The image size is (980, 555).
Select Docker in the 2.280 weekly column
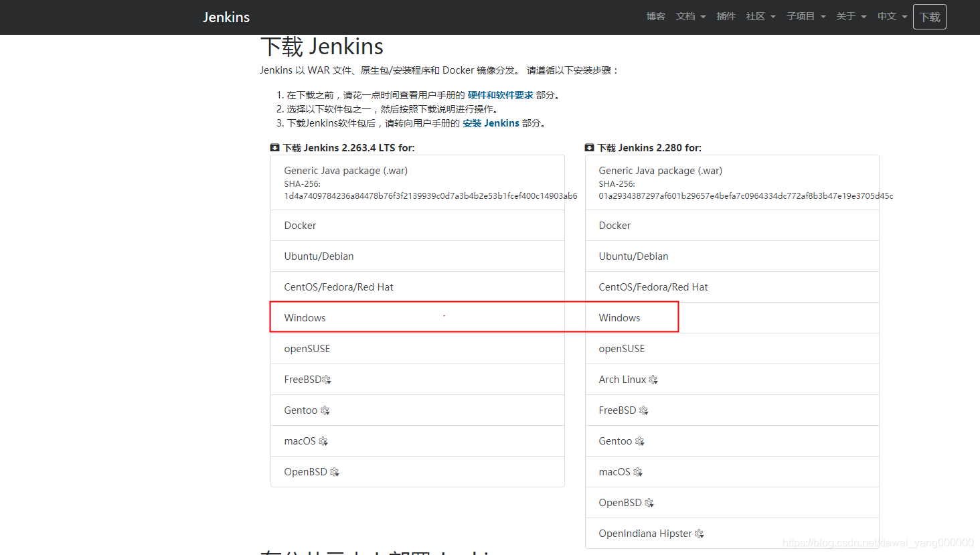tap(732, 226)
